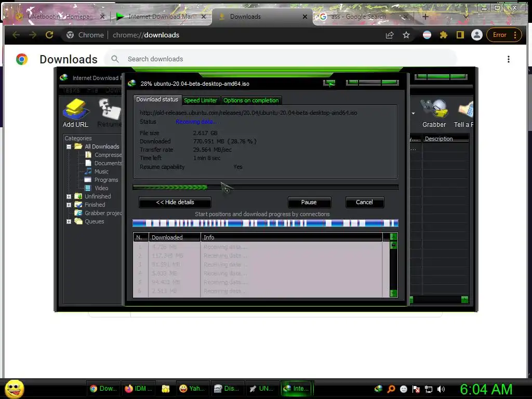Open Chrome Error menu three dots
This screenshot has height=399, width=532.
[x=515, y=35]
